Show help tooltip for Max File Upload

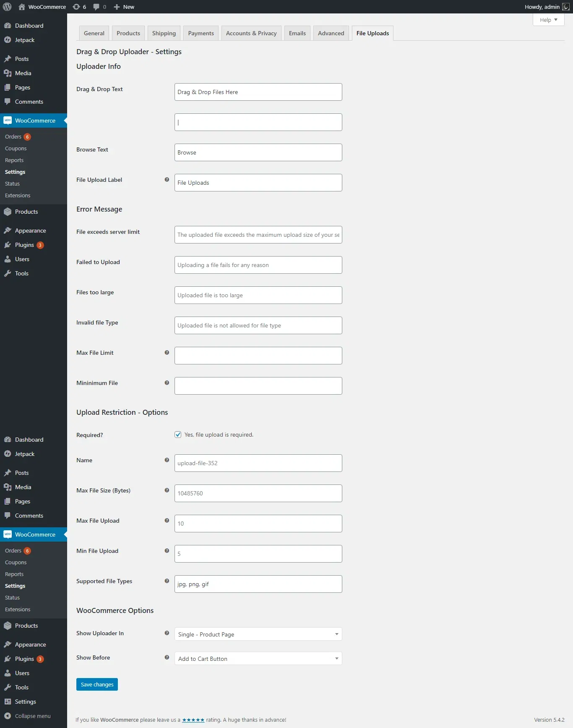[167, 521]
